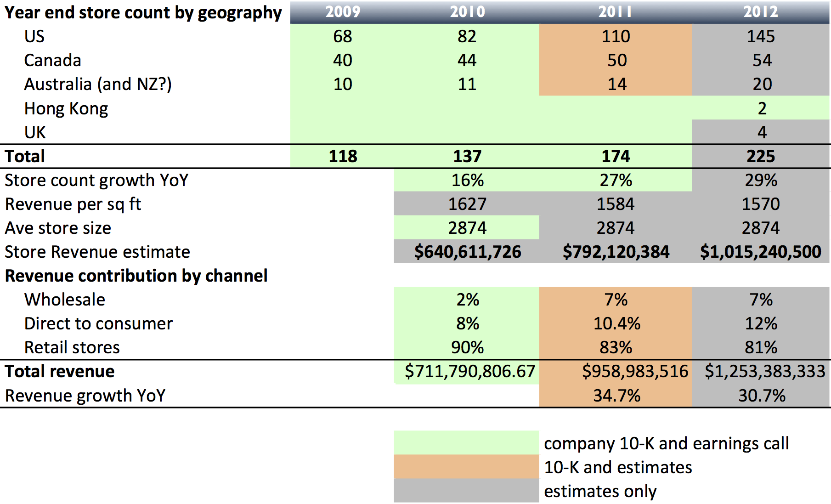The image size is (831, 504).
Task: Select total revenue $1,253,383,333
Action: click(765, 371)
